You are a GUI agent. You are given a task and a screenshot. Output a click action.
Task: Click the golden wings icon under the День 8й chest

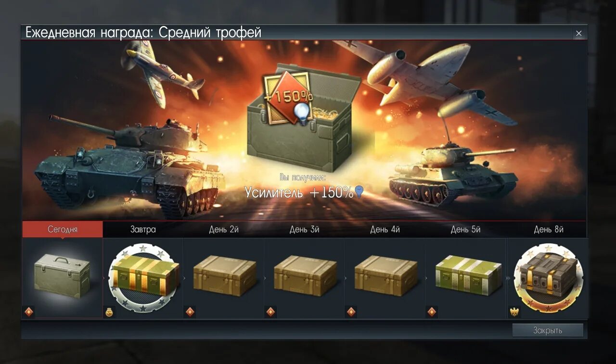coord(514,312)
